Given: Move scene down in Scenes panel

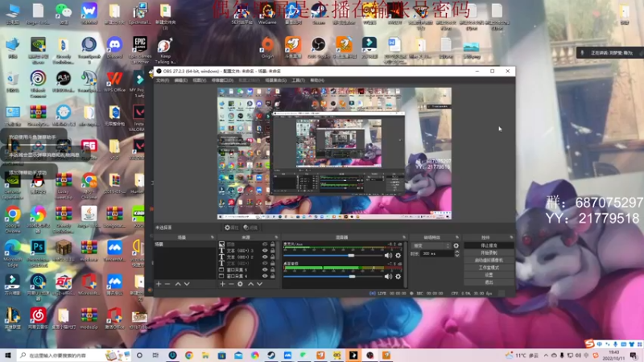Looking at the screenshot, I should 187,284.
